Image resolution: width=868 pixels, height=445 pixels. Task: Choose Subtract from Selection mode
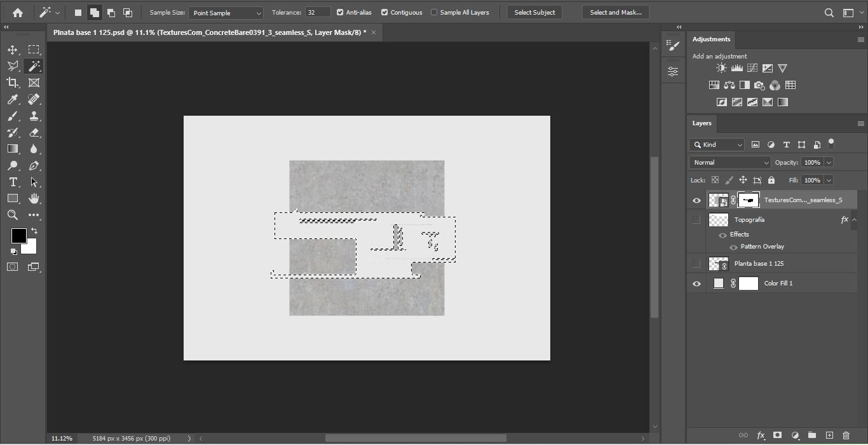point(111,13)
